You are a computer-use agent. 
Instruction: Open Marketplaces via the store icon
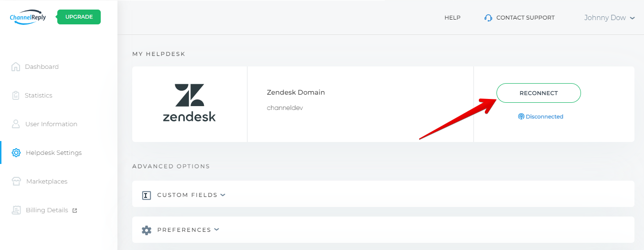[16, 181]
